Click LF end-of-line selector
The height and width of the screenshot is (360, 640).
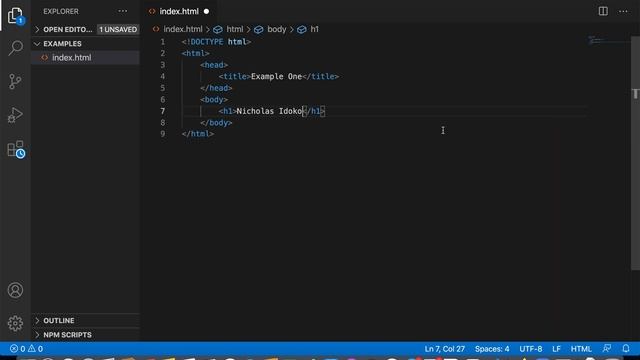[x=556, y=349]
